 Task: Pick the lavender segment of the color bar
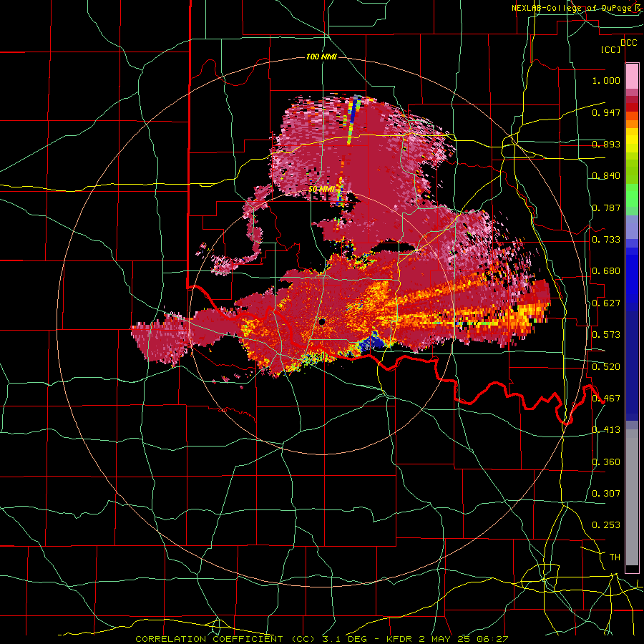point(632,228)
